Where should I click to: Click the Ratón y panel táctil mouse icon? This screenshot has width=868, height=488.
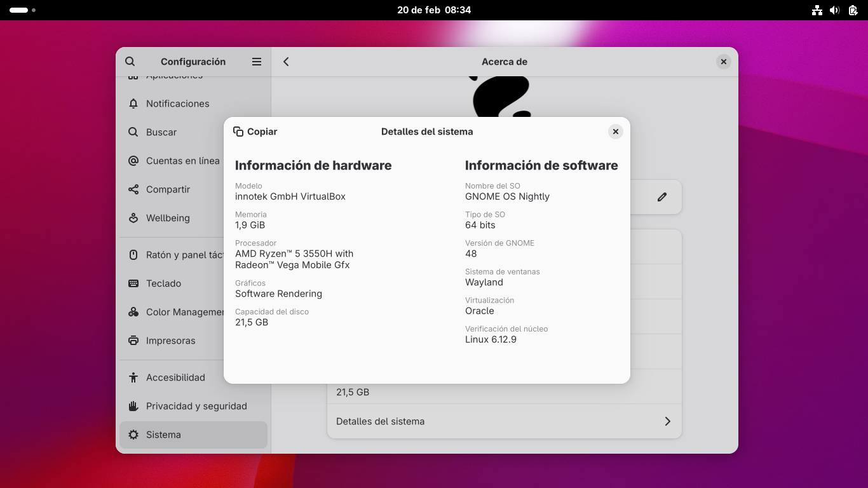pos(133,255)
